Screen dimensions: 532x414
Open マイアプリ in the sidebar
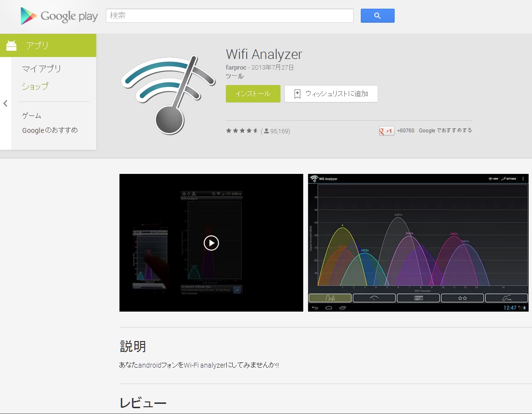42,69
